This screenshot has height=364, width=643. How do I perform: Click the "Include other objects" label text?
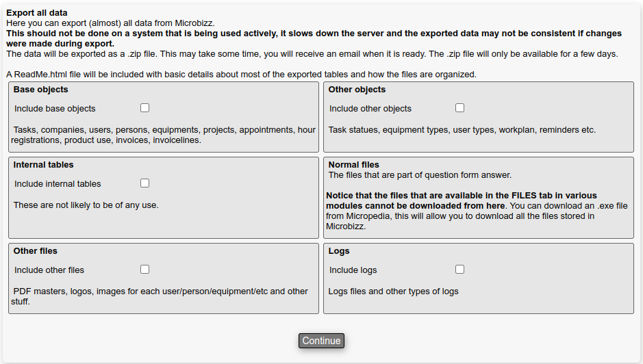[x=370, y=109]
